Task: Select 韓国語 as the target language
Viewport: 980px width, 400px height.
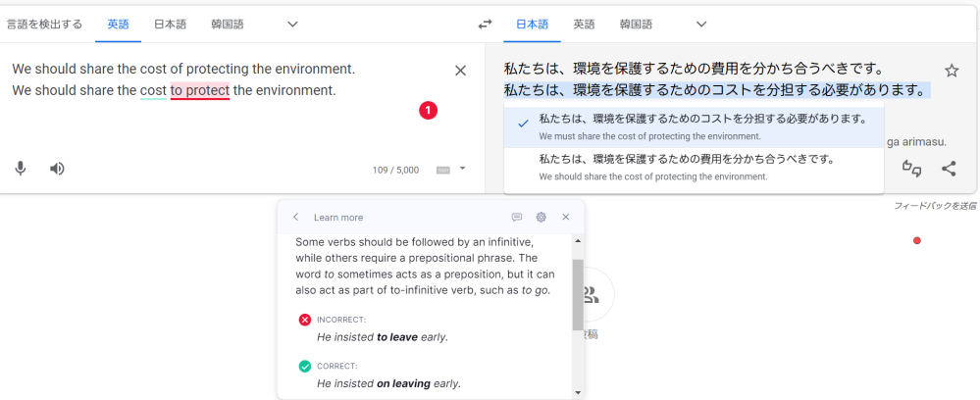Action: coord(637,25)
